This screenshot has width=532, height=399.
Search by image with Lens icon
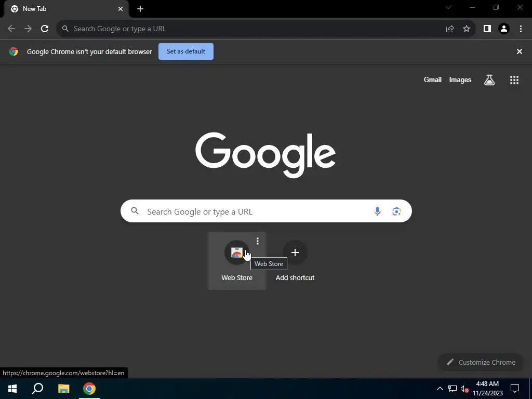[x=396, y=211]
